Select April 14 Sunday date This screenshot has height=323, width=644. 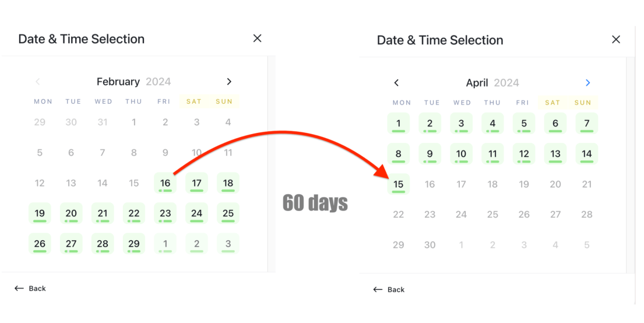click(x=586, y=154)
